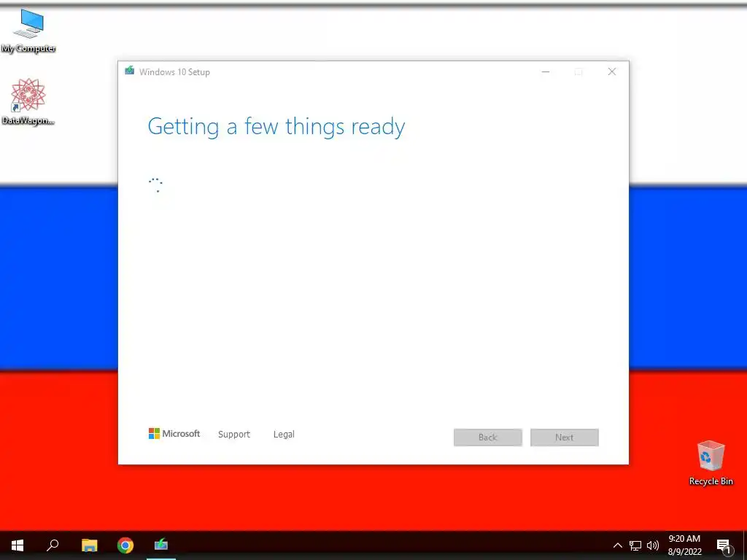Open the volume speaker tray icon
The width and height of the screenshot is (747, 560).
[653, 545]
